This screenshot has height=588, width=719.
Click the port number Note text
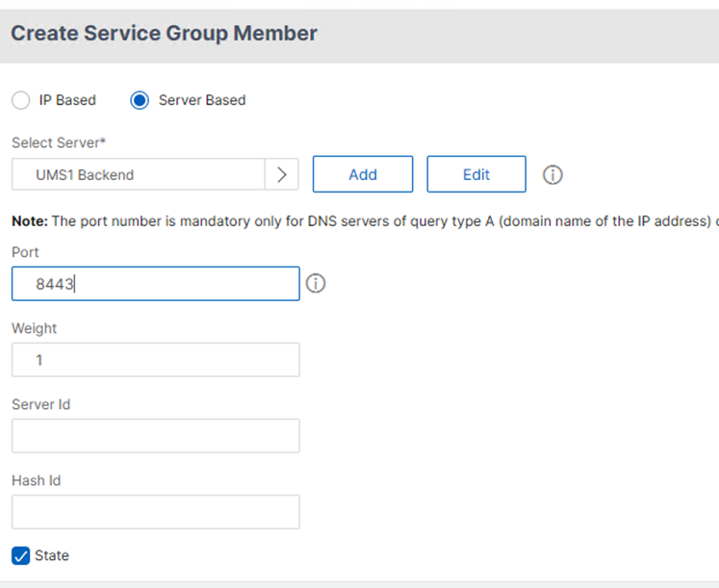[x=364, y=221]
